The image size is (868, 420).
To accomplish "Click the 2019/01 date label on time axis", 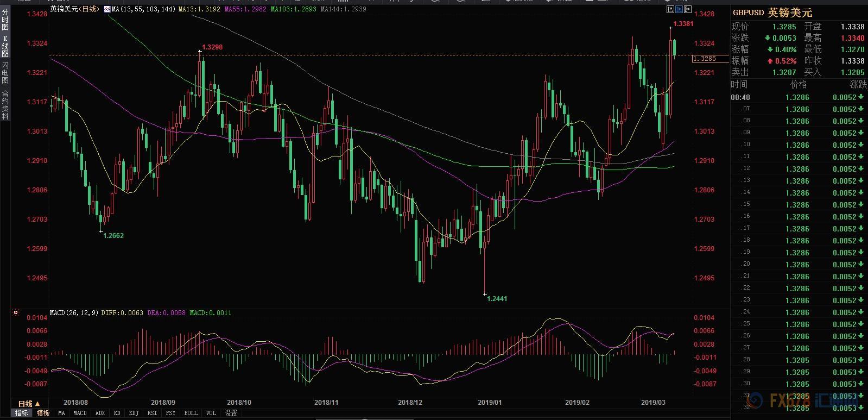I will click(490, 403).
